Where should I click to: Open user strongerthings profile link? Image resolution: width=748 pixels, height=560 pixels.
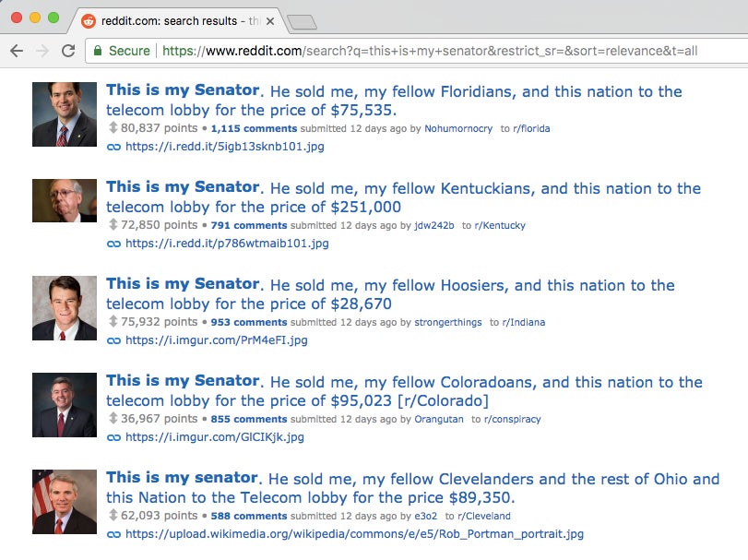pos(448,322)
